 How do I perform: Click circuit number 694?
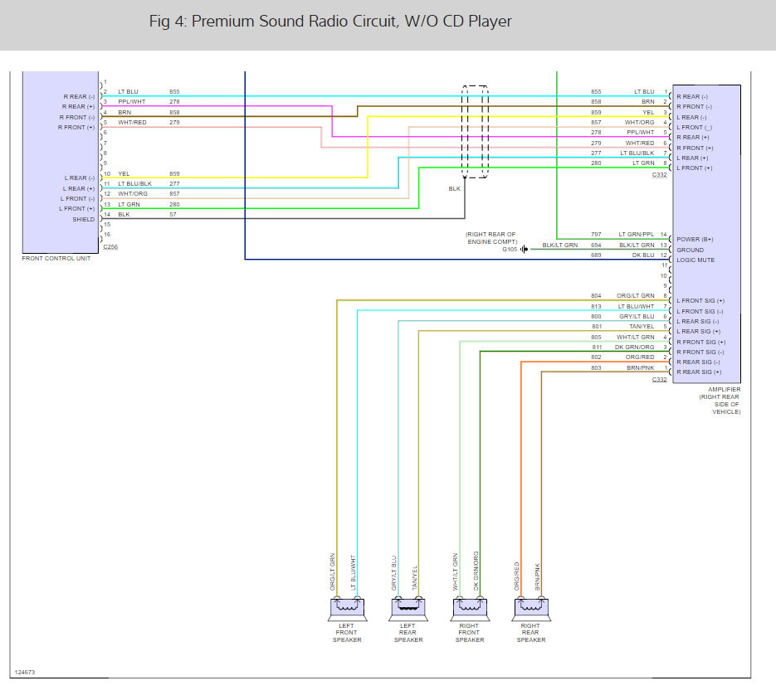[x=596, y=245]
